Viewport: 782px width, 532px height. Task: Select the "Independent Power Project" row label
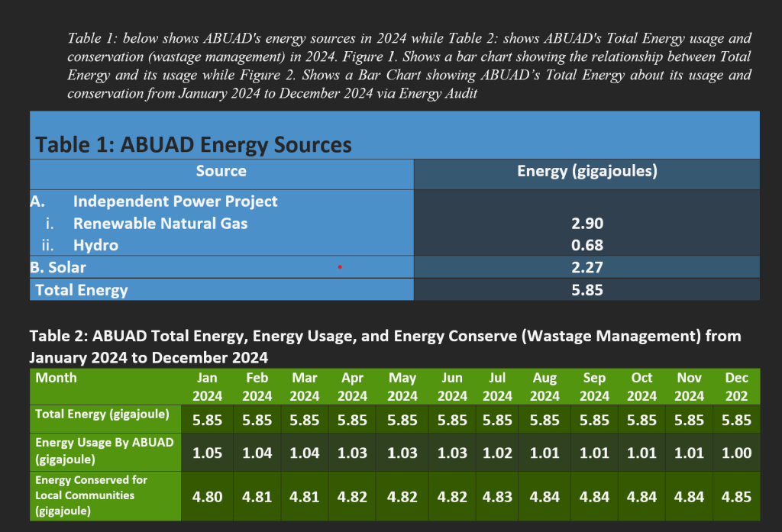pos(175,202)
